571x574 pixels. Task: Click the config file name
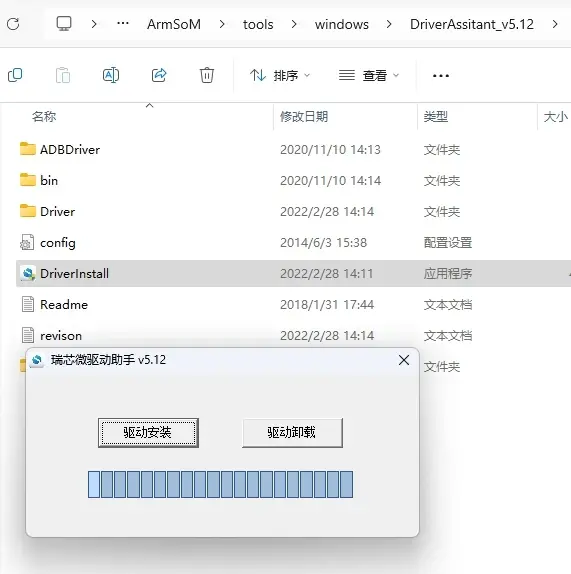58,243
